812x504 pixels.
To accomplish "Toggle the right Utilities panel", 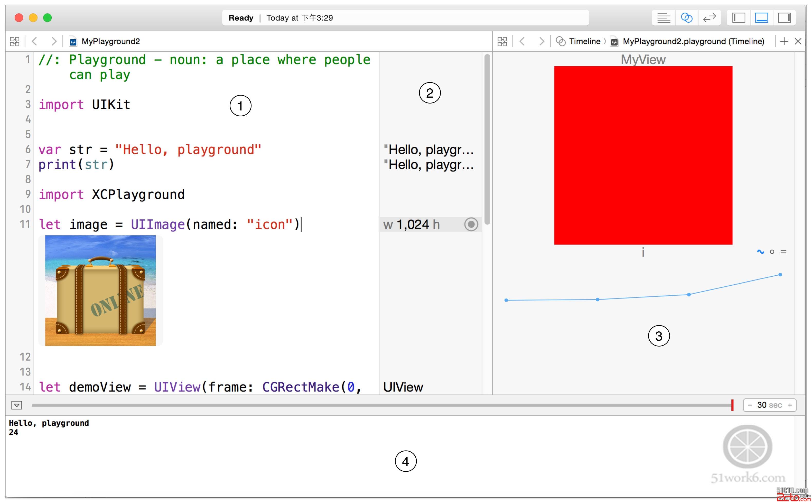I will [784, 18].
